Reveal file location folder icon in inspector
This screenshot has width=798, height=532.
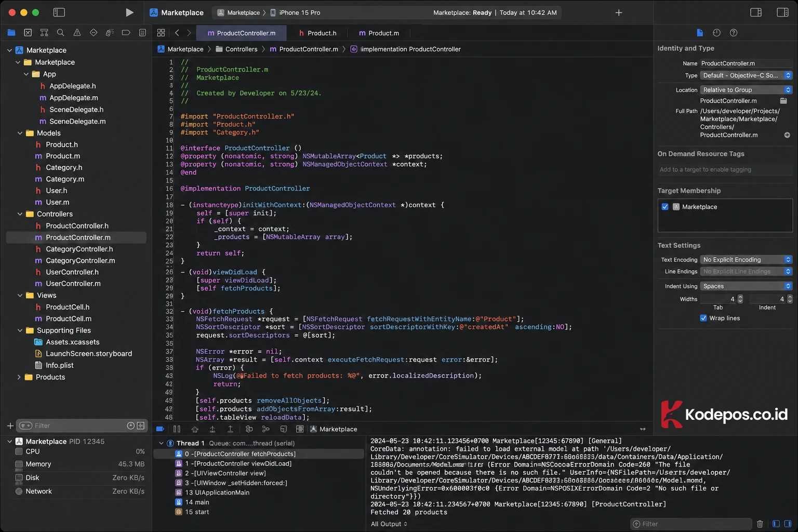[783, 101]
